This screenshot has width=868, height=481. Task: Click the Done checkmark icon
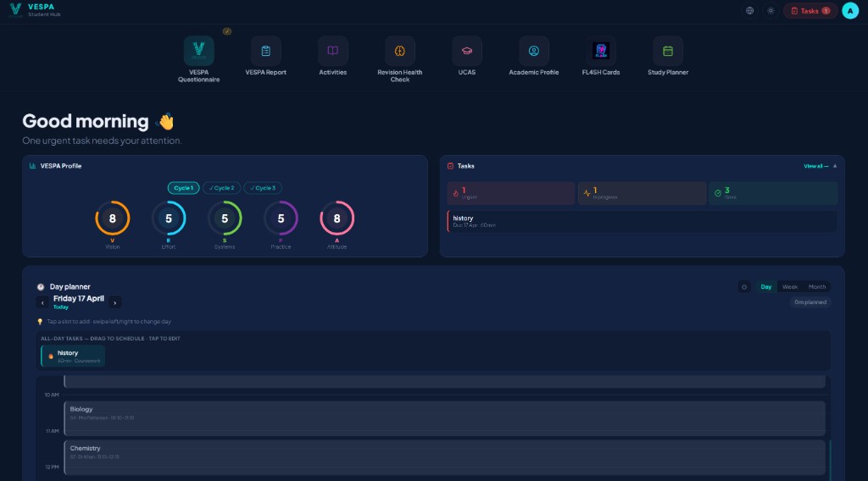click(x=718, y=194)
